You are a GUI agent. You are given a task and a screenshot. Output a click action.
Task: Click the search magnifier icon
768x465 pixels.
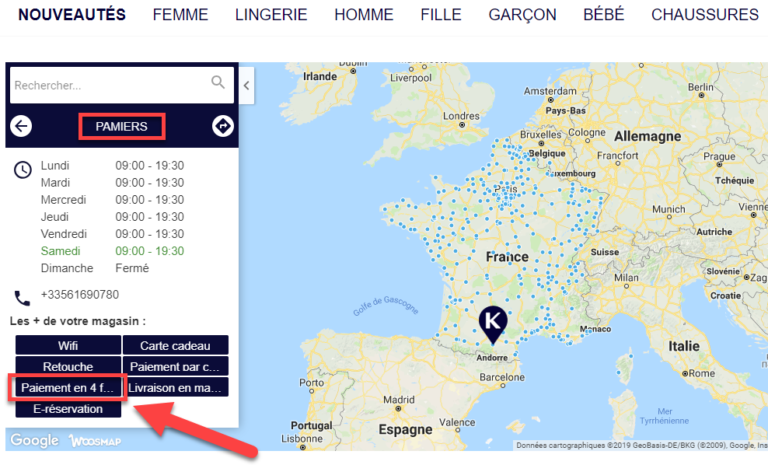tap(218, 82)
